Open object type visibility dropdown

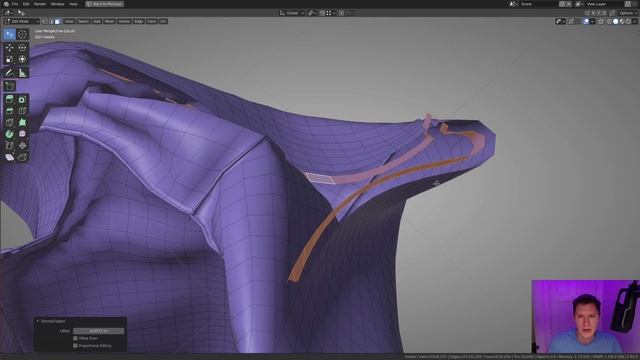(560, 21)
